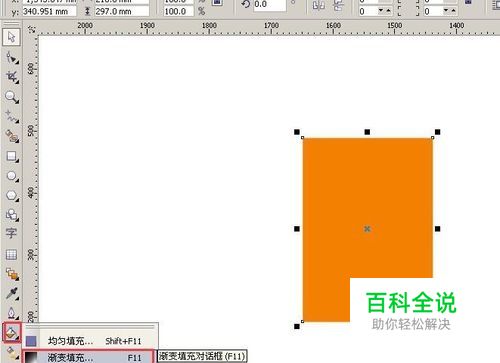The width and height of the screenshot is (500, 363).
Task: Increase the left corner roundness value
Action: [x=388, y=11]
